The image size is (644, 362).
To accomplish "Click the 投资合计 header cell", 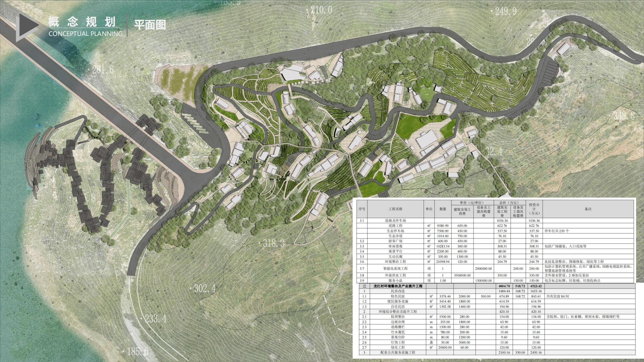I will (x=534, y=209).
